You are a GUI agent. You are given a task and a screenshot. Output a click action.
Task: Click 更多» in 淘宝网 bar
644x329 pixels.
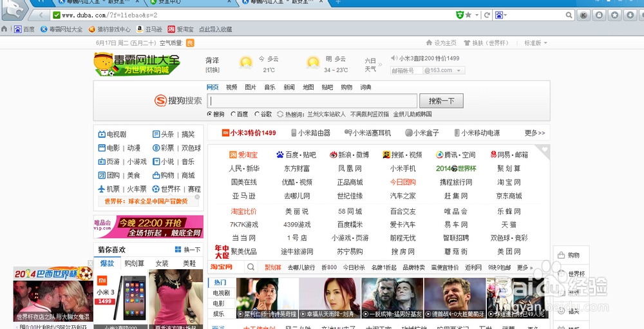[x=525, y=267]
